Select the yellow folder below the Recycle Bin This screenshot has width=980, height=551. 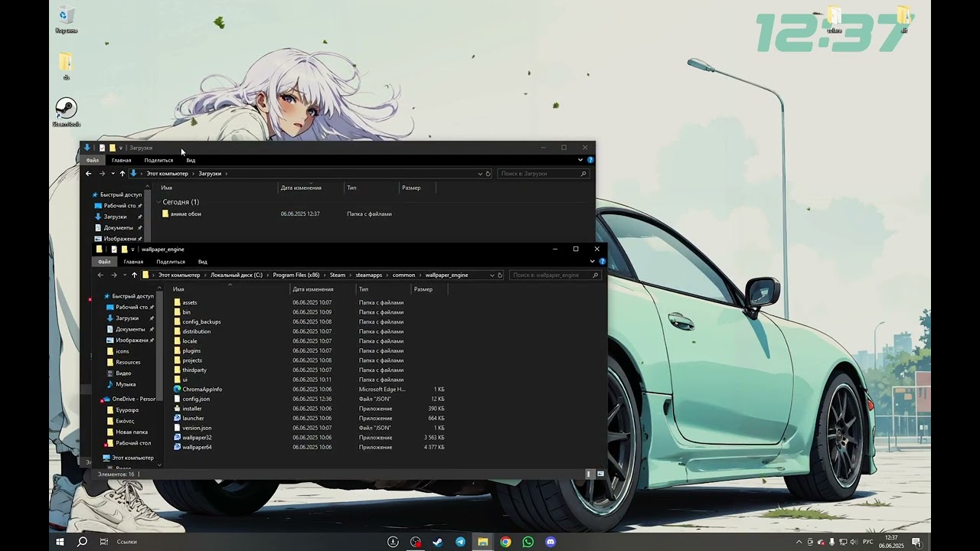pos(67,65)
